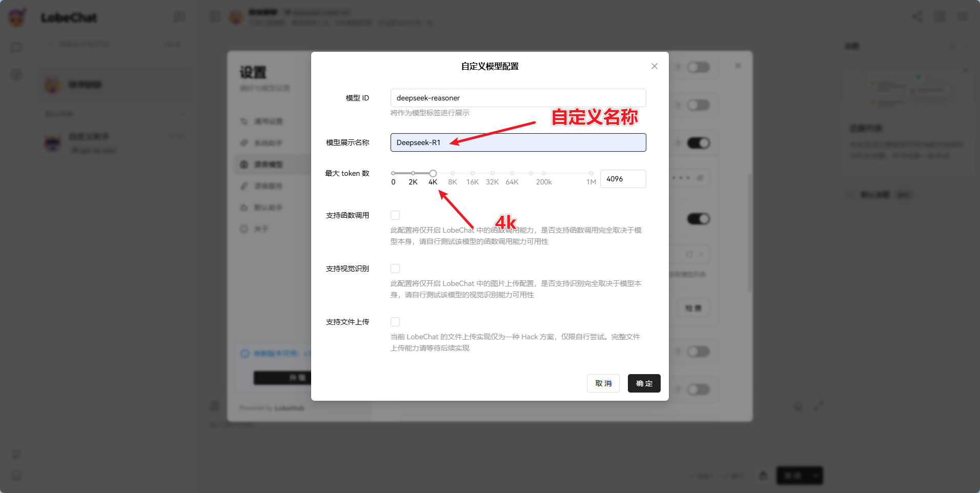
Task: Click the user avatar at top left
Action: click(17, 18)
